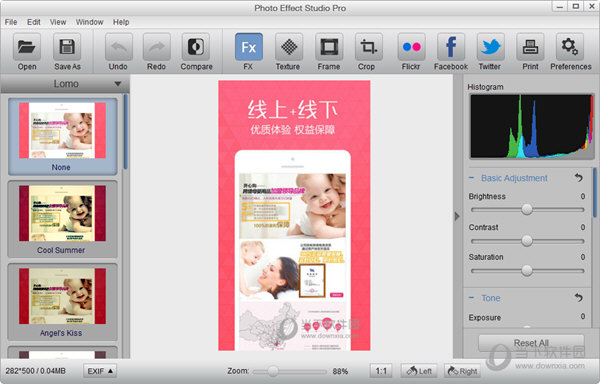This screenshot has height=384, width=600.
Task: Open the Preferences gear
Action: point(570,47)
